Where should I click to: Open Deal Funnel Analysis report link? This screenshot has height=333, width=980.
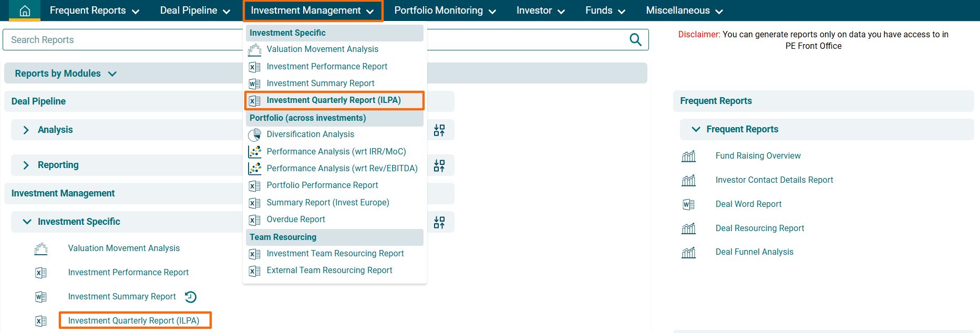pyautogui.click(x=754, y=252)
